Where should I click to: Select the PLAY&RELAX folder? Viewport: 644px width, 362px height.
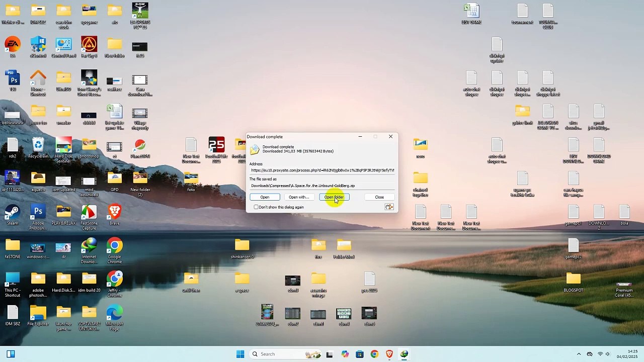[x=63, y=215]
